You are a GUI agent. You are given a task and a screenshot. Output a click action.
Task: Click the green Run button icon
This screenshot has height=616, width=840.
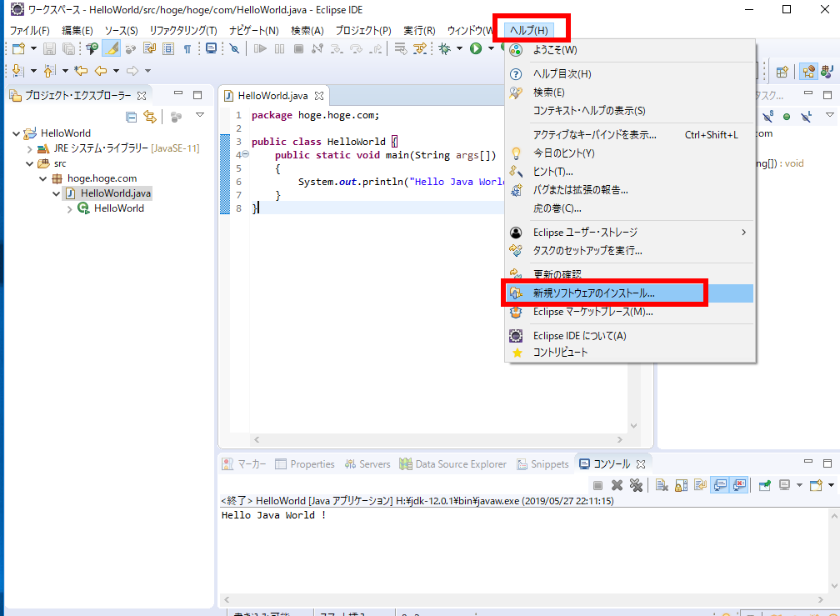[476, 48]
